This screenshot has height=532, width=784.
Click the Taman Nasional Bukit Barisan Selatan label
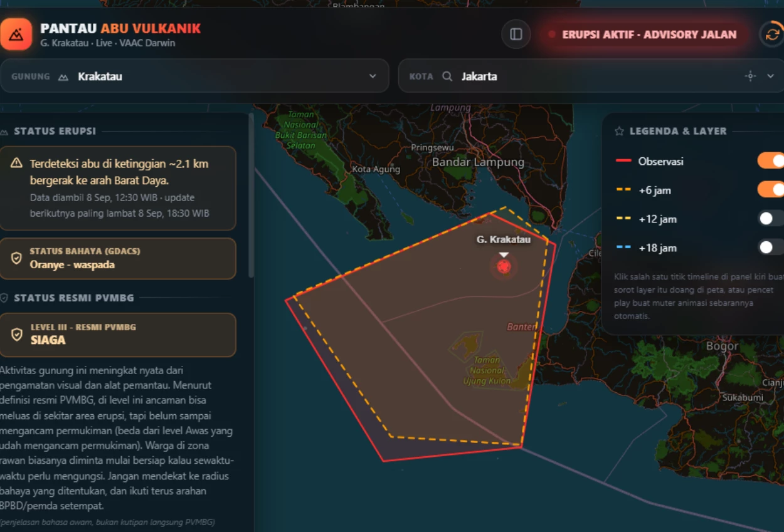point(301,130)
